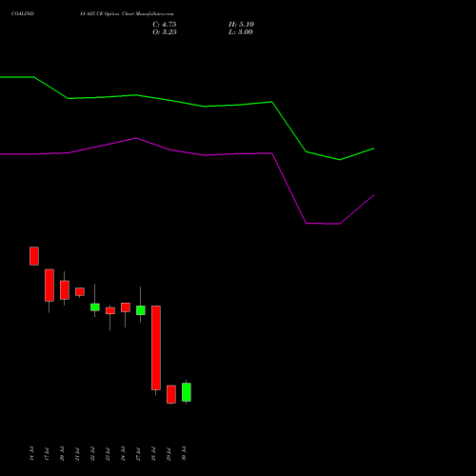
Task: Click the '28 Jul' date axis label
Action: (x=153, y=453)
